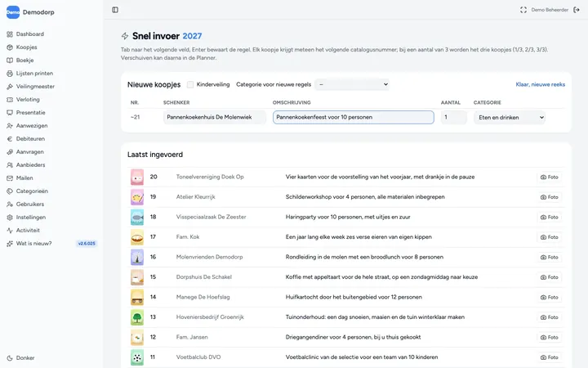This screenshot has height=368, width=588.
Task: Click Foto button for Visspeciaalzaak De Zeester
Action: [549, 218]
